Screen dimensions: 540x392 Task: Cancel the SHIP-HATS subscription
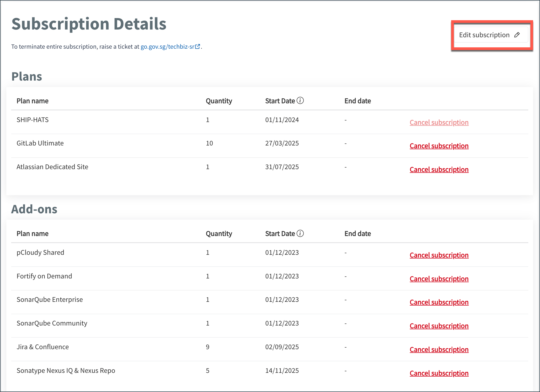point(439,122)
